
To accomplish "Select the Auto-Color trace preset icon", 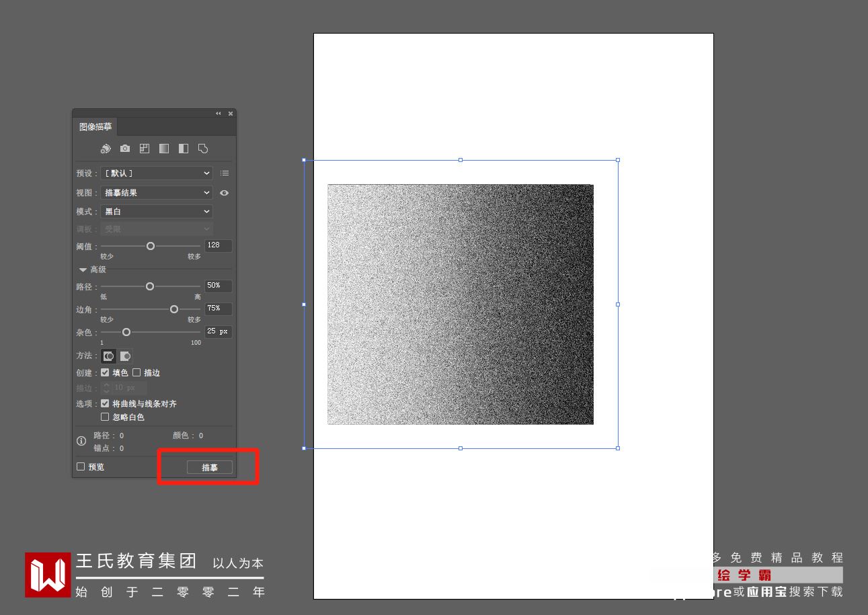I will coord(106,149).
